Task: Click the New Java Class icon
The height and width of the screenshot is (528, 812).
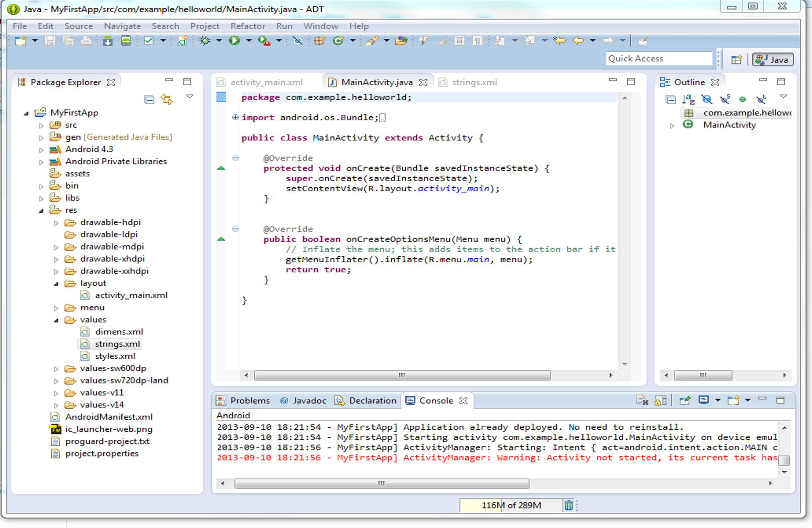Action: [x=338, y=41]
